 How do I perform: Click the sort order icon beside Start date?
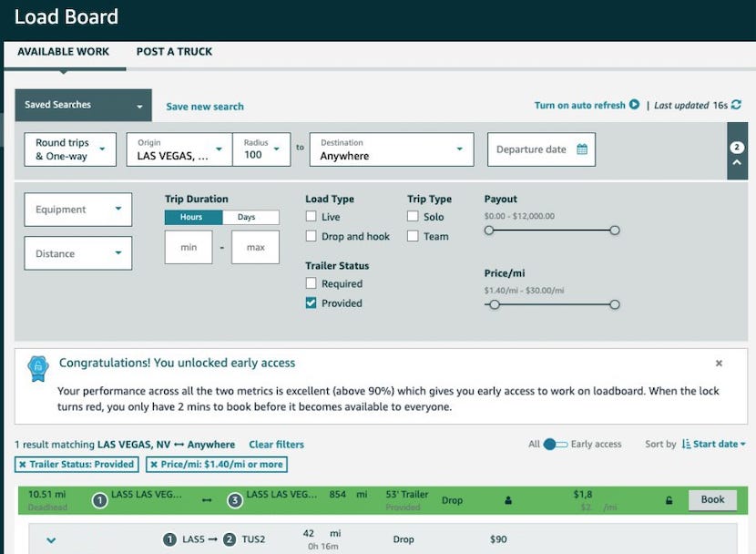686,444
